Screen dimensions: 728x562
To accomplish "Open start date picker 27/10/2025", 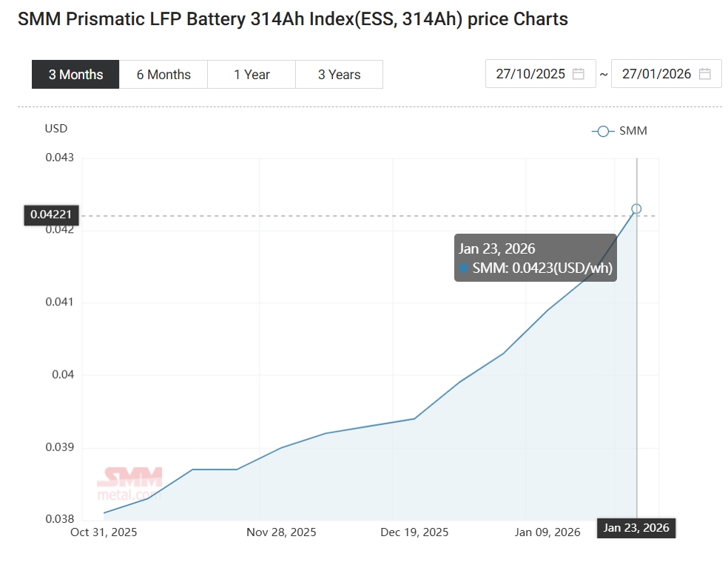I will point(530,74).
